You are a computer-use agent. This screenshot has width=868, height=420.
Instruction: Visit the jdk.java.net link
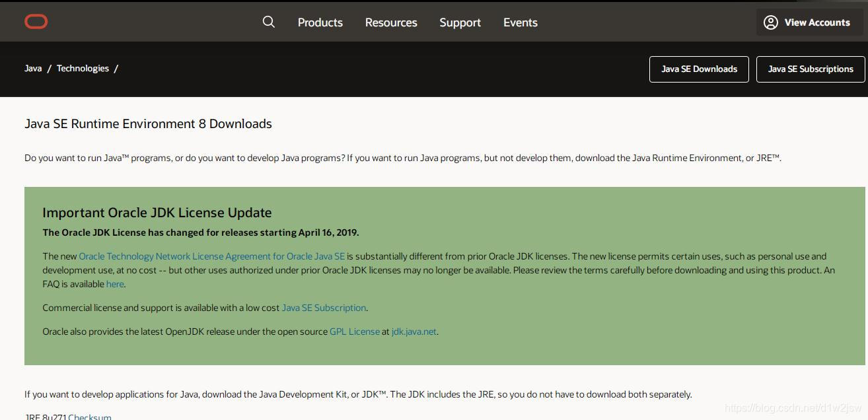414,332
